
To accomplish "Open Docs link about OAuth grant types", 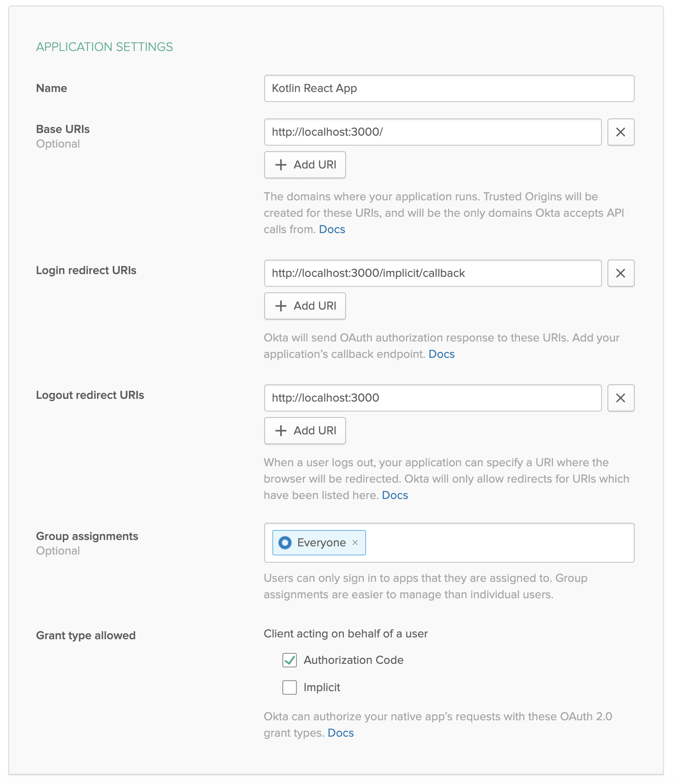I will [x=341, y=733].
